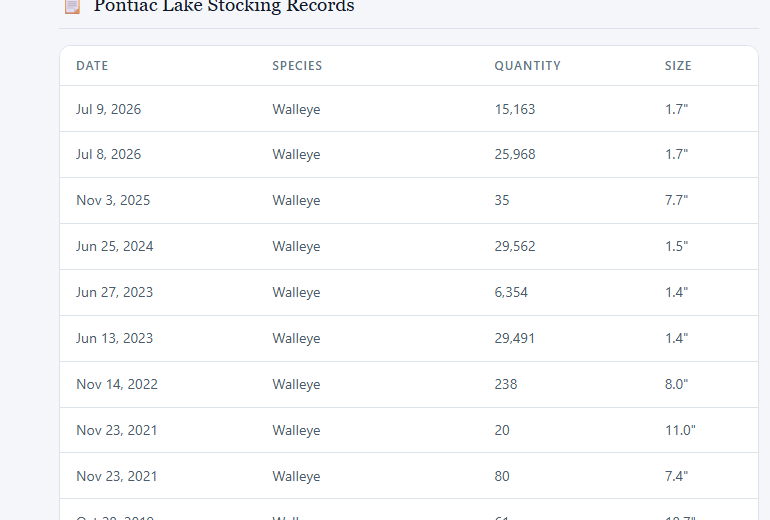Viewport: 770px width, 520px height.
Task: Click the date Nov 3, 2025
Action: click(x=113, y=200)
